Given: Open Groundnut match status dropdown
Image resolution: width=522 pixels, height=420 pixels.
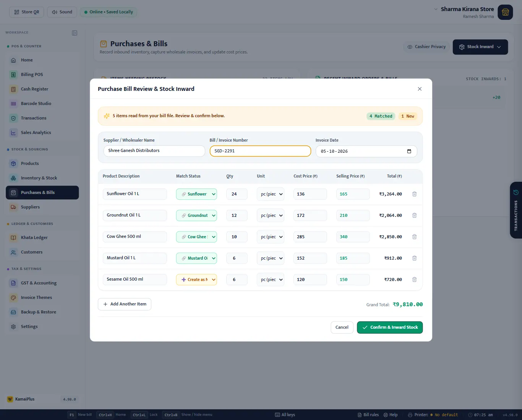Looking at the screenshot, I should click(196, 215).
